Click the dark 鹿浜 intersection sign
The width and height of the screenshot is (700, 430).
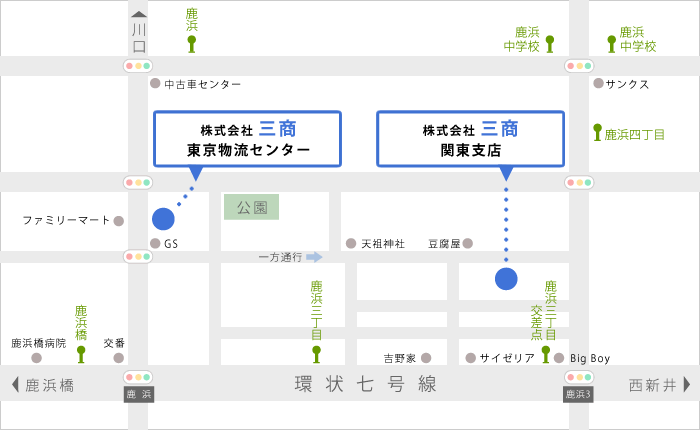pyautogui.click(x=139, y=394)
